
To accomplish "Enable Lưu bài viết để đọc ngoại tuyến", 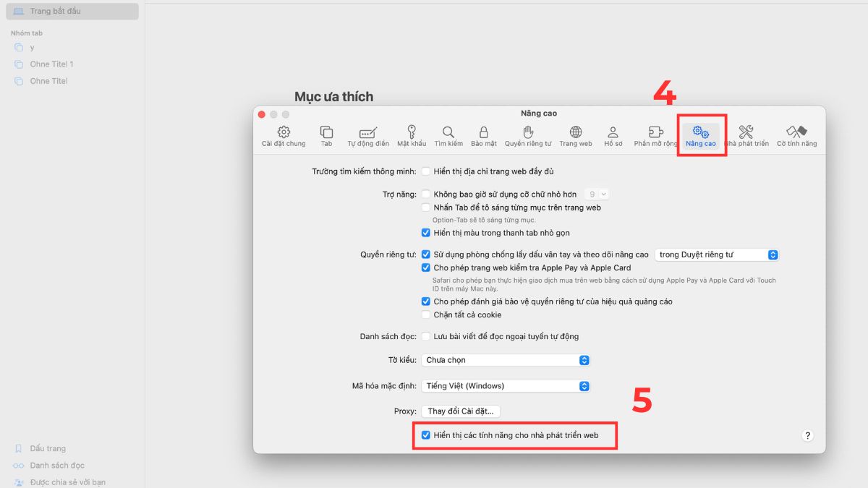I will tap(426, 336).
